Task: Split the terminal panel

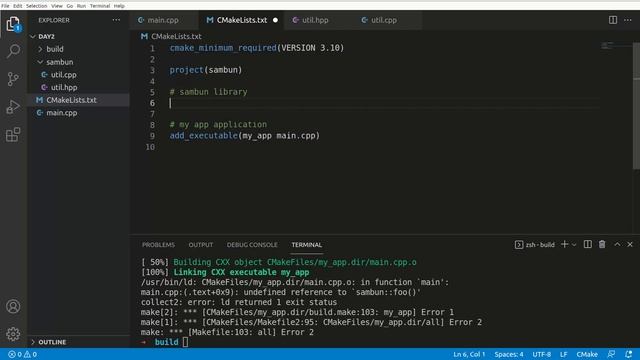Action: pyautogui.click(x=588, y=244)
